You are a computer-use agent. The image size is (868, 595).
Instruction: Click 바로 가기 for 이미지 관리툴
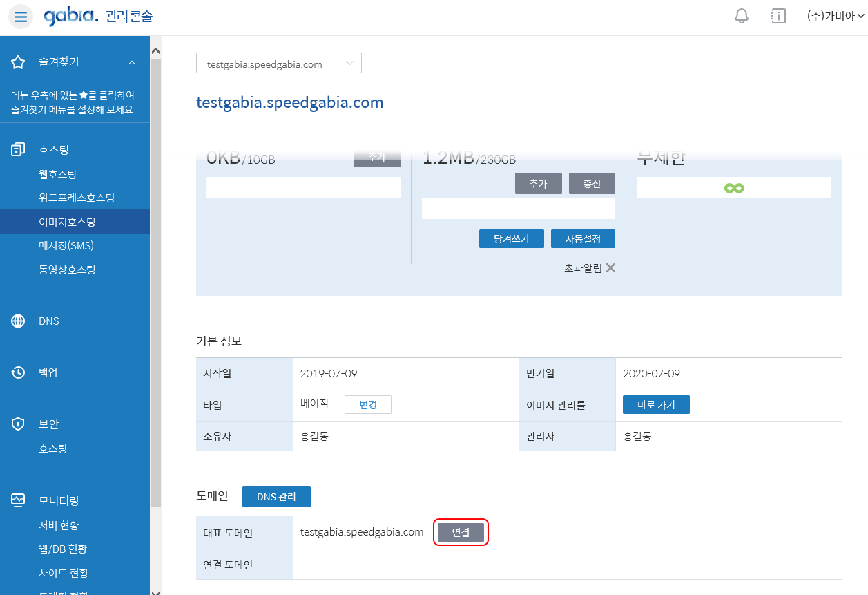656,405
